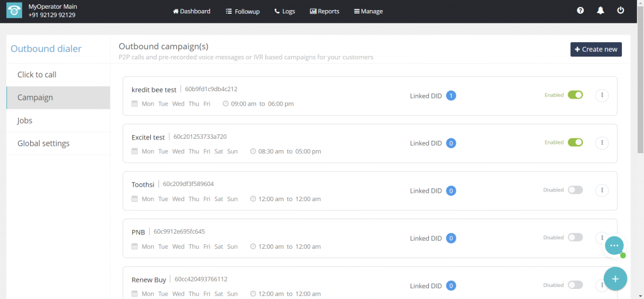Viewport: 644px width, 299px height.
Task: Click campaign ID 60cc420493766112
Action: tap(201, 280)
